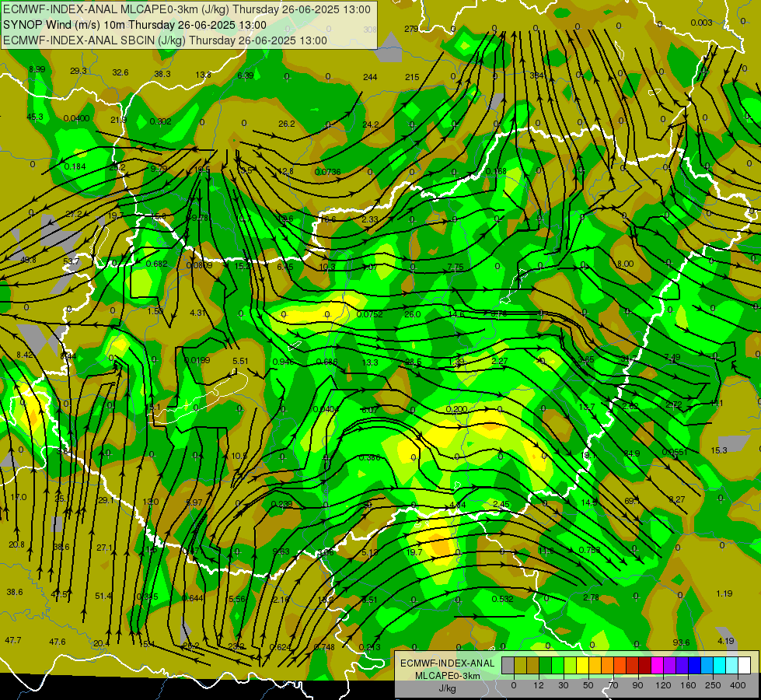Image resolution: width=761 pixels, height=700 pixels.
Task: Click the map value '2.78'
Action: (591, 597)
